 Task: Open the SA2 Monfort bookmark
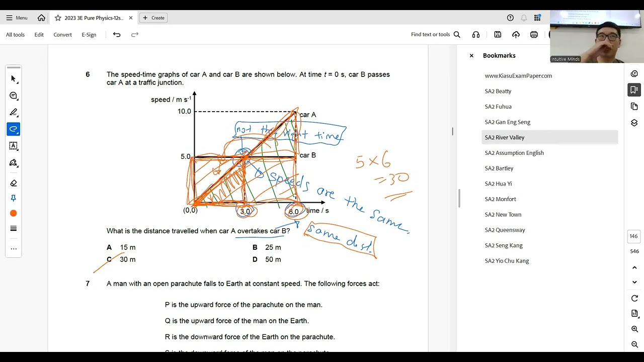pyautogui.click(x=501, y=199)
